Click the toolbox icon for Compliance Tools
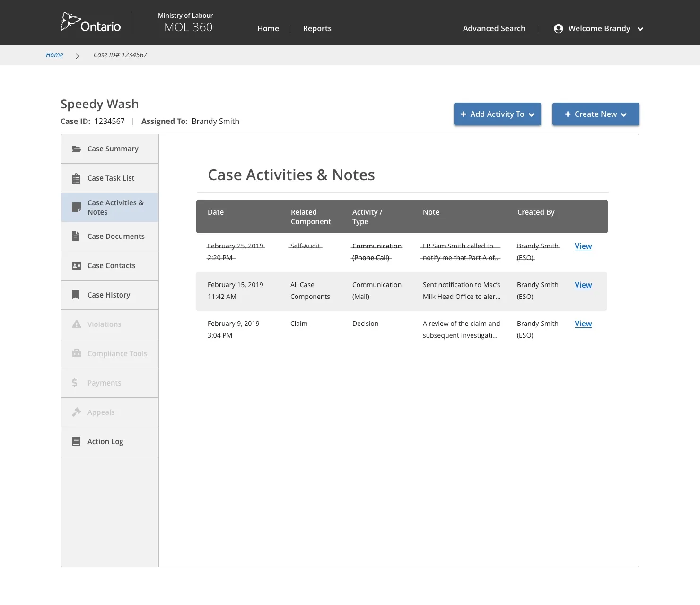 pyautogui.click(x=76, y=353)
